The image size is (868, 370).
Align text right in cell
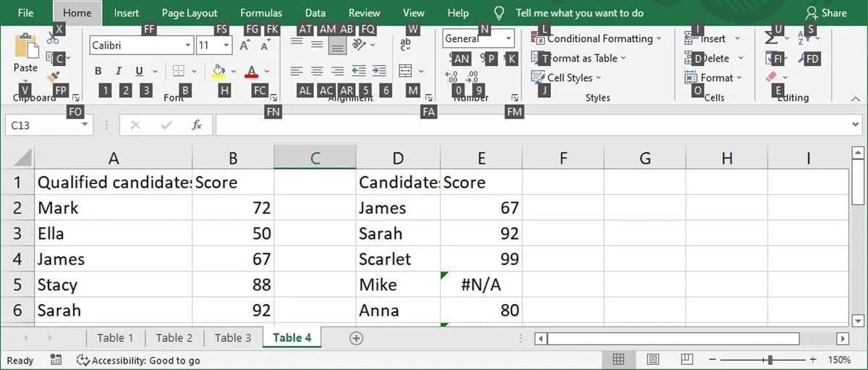(x=337, y=71)
